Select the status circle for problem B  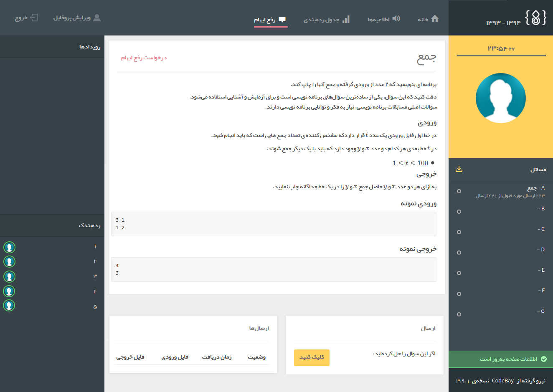459,212
